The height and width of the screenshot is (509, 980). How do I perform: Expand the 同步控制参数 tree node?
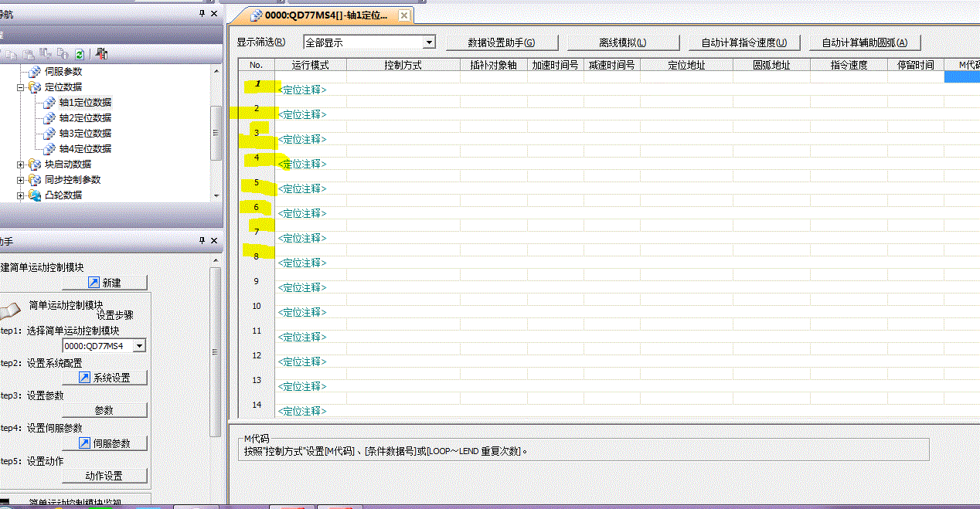click(x=21, y=180)
